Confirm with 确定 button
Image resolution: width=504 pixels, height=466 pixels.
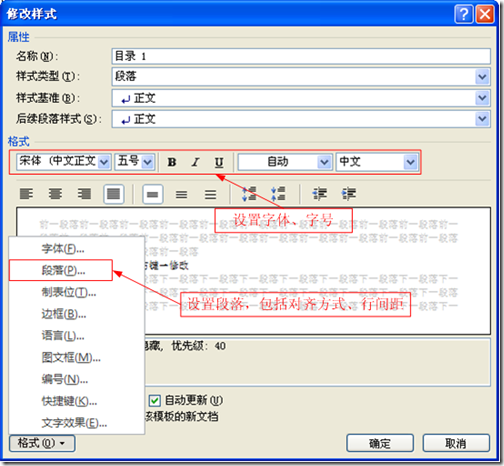click(380, 443)
